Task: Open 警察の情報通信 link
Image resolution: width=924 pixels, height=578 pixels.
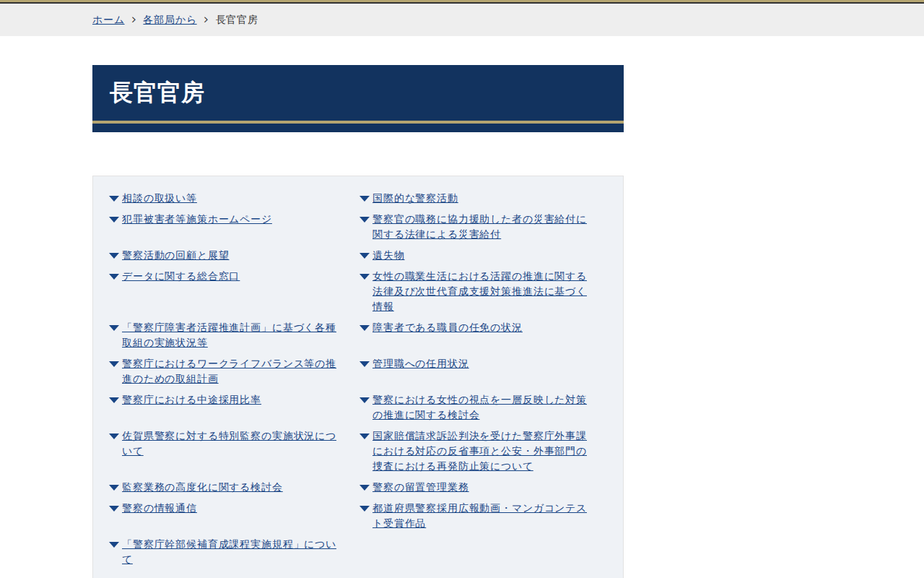Action: pos(160,508)
